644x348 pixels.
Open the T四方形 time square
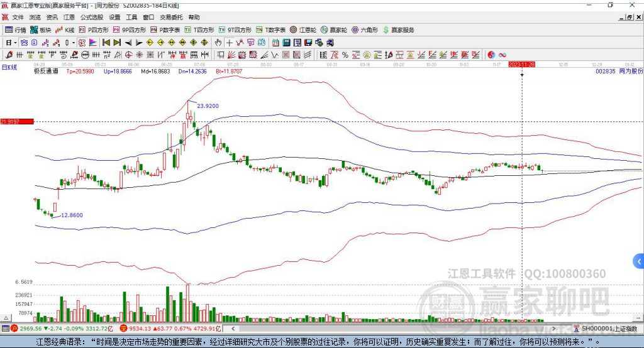[x=199, y=30]
